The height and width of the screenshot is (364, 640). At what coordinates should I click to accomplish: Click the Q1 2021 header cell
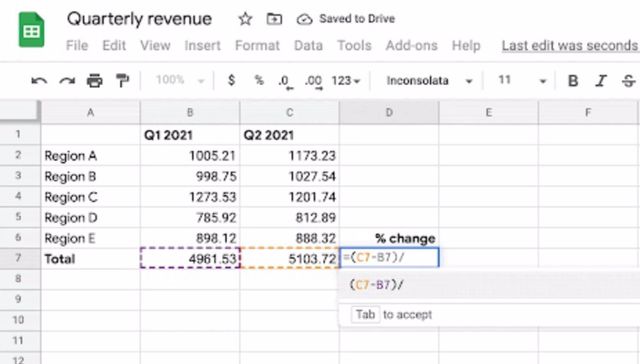[x=190, y=135]
